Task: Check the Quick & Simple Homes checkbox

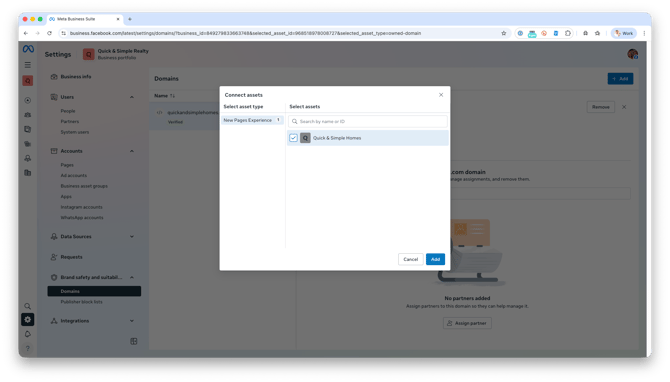Action: 293,138
